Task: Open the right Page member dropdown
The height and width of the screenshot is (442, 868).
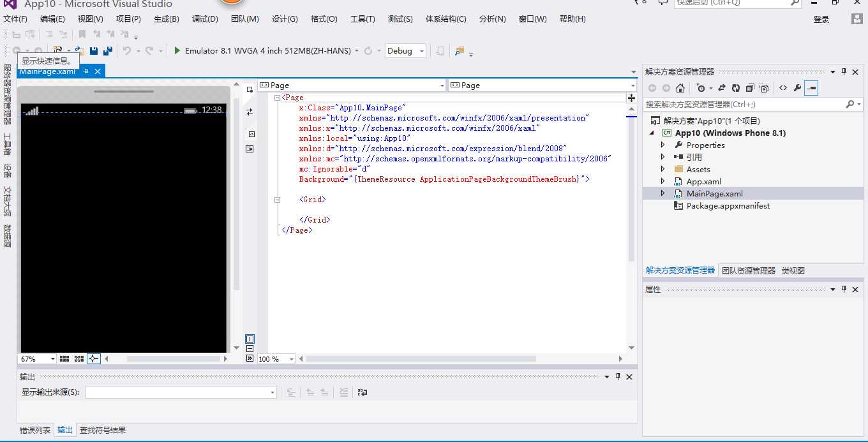Action: pyautogui.click(x=632, y=85)
